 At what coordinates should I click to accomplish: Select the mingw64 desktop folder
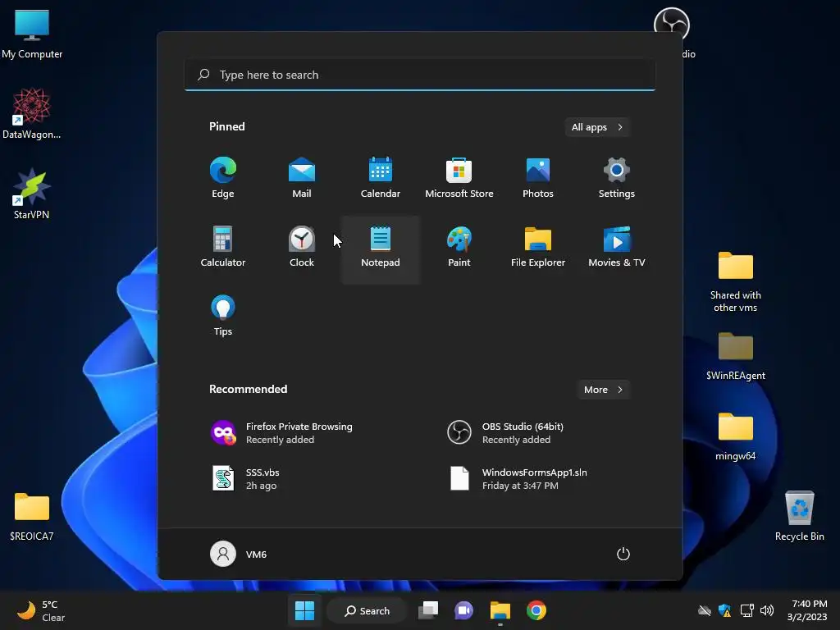735,436
